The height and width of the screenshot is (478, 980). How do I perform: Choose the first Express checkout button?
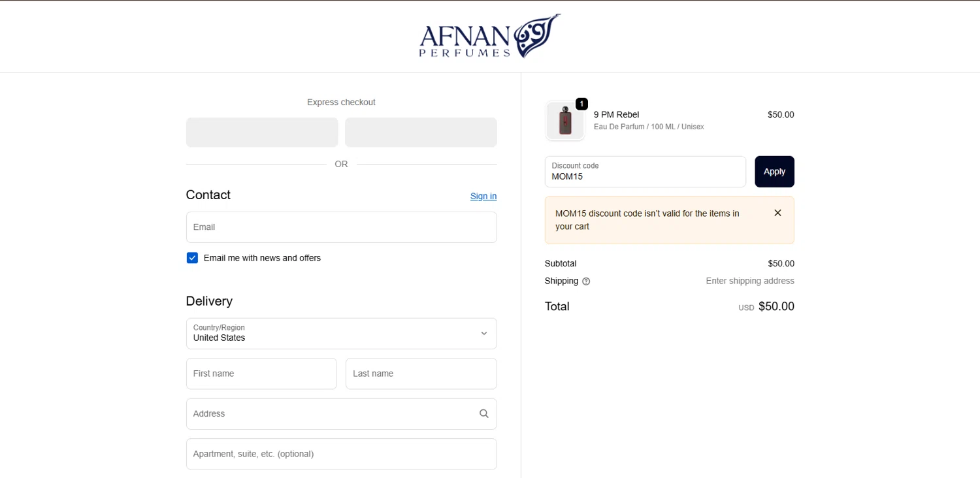(262, 133)
